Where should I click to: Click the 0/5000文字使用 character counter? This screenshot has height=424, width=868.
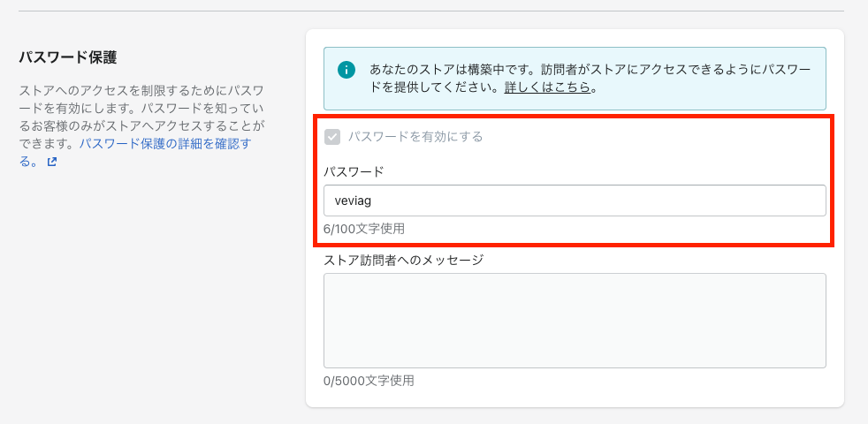[x=369, y=381]
